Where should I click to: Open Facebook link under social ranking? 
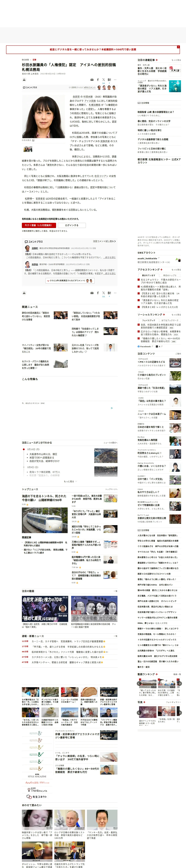pyautogui.click(x=145, y=346)
